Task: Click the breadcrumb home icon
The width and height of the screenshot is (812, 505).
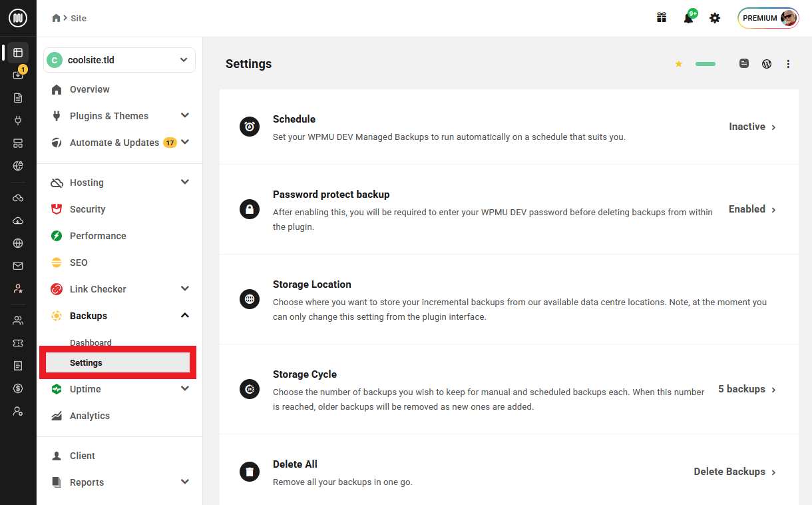Action: click(57, 18)
